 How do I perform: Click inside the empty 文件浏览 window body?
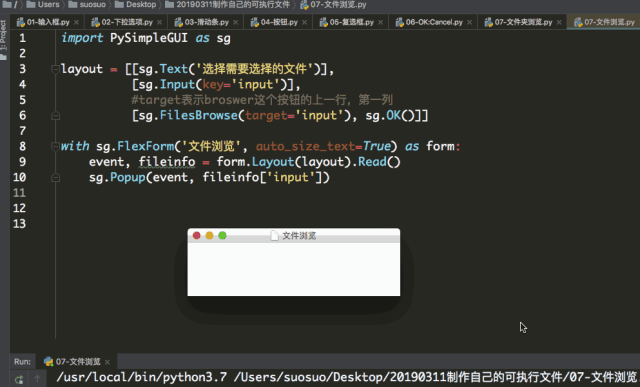[294, 269]
